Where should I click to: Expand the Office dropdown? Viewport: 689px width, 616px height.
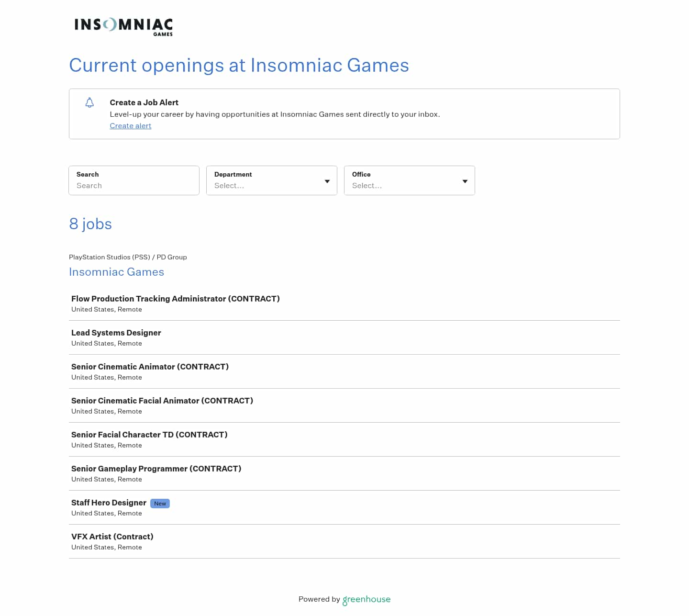410,180
